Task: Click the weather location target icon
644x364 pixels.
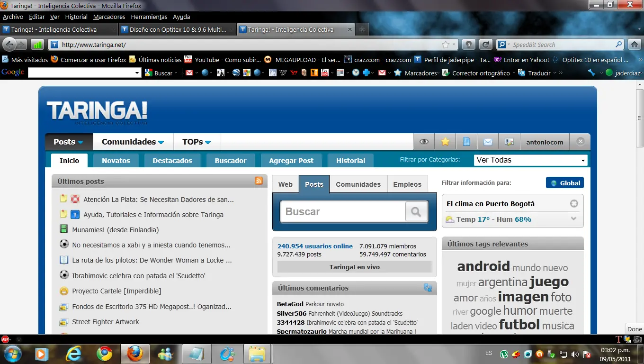Action: point(574,204)
